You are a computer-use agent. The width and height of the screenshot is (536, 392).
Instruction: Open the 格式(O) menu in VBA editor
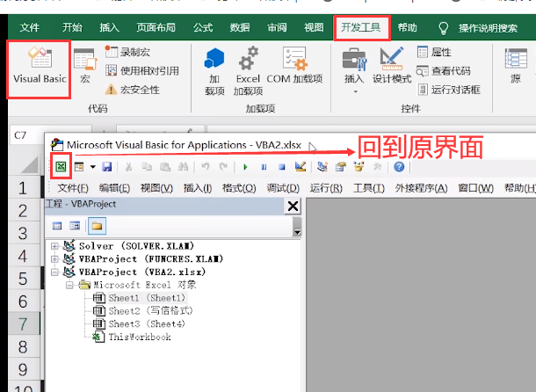[239, 188]
